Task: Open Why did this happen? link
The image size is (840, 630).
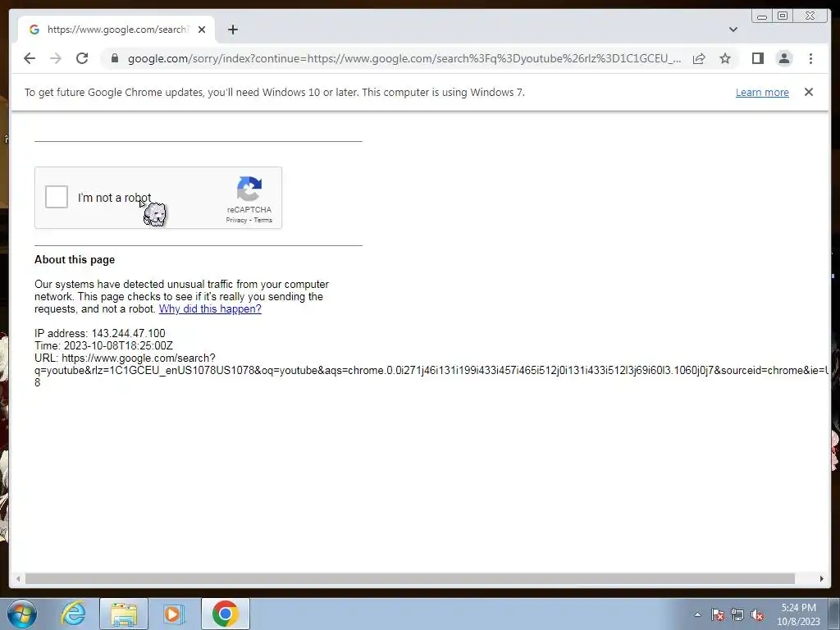Action: [x=210, y=308]
